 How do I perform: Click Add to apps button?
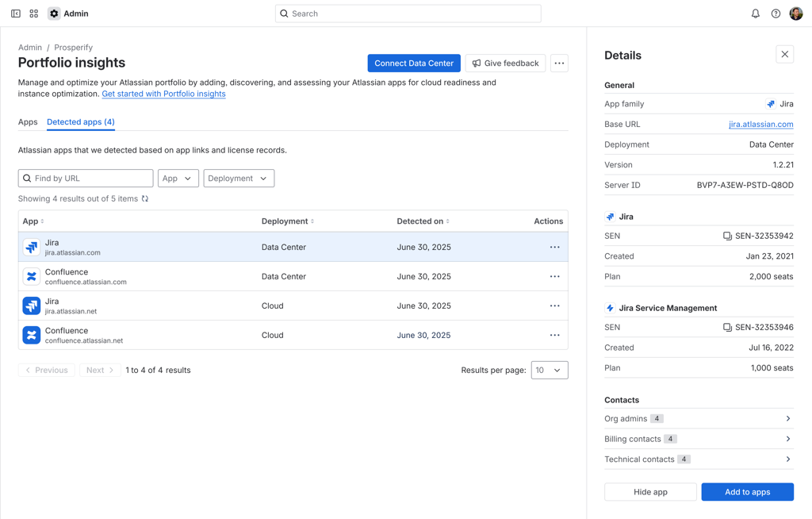[747, 492]
